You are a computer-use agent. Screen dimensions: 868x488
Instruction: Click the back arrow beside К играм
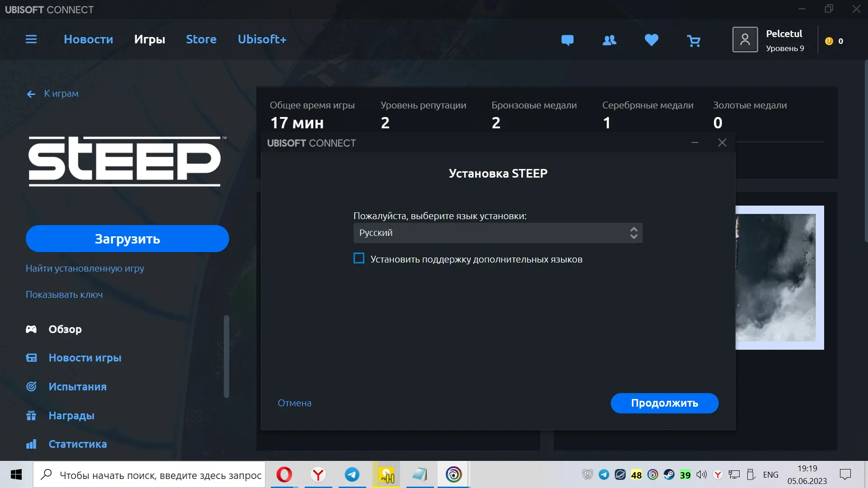coord(31,94)
